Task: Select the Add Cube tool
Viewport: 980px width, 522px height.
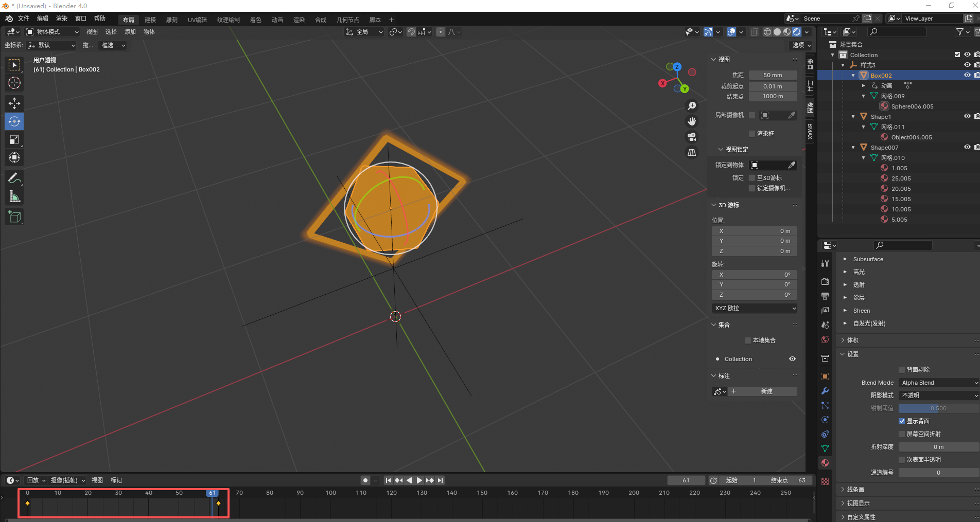Action: [x=14, y=217]
